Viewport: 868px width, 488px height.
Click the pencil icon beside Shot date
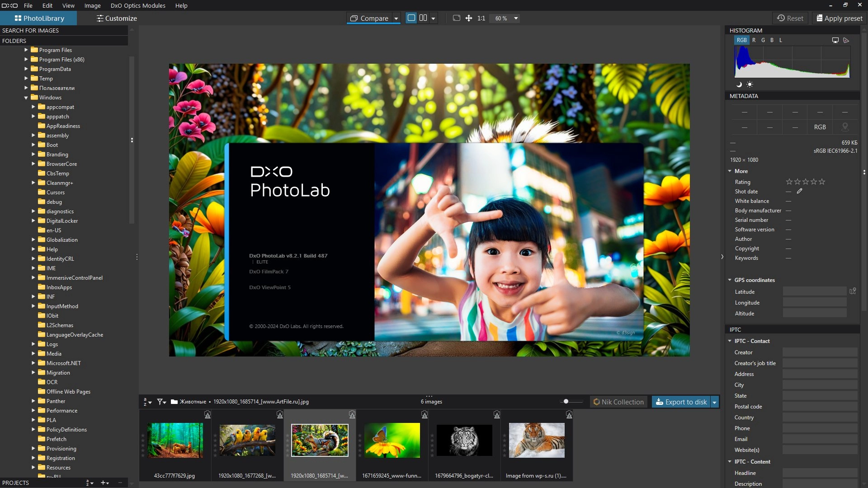pos(799,192)
